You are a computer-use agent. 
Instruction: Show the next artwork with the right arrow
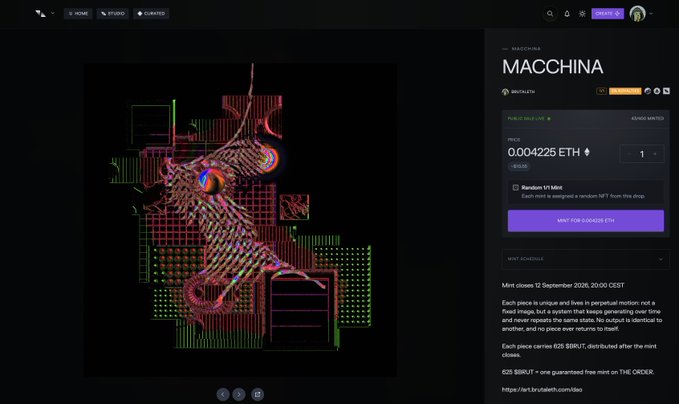coord(239,394)
